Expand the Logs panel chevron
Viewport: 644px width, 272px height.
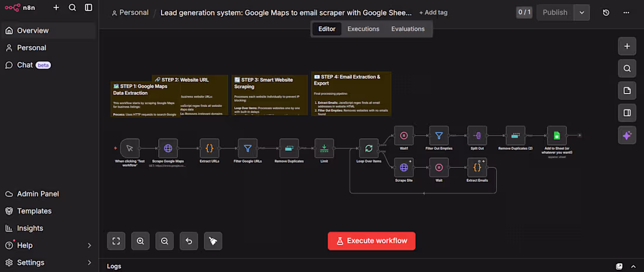click(x=633, y=266)
